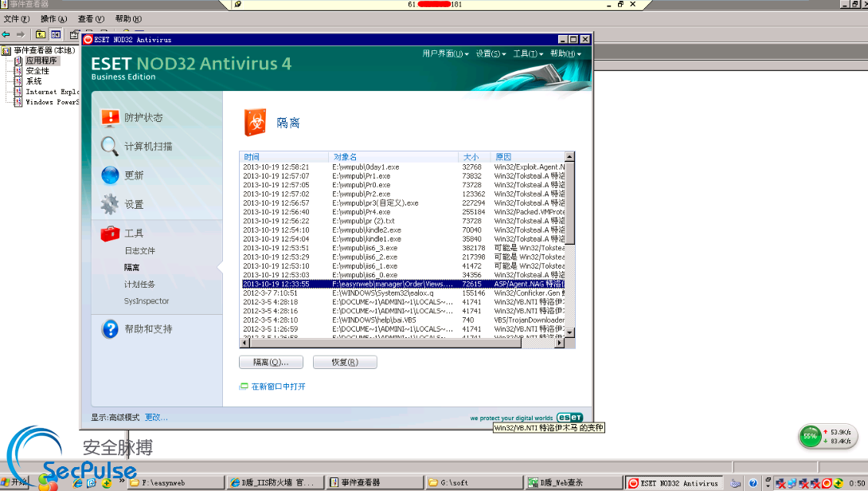Sort quarantine list by 大小 column
Screen dimensions: 868x491
click(475, 157)
